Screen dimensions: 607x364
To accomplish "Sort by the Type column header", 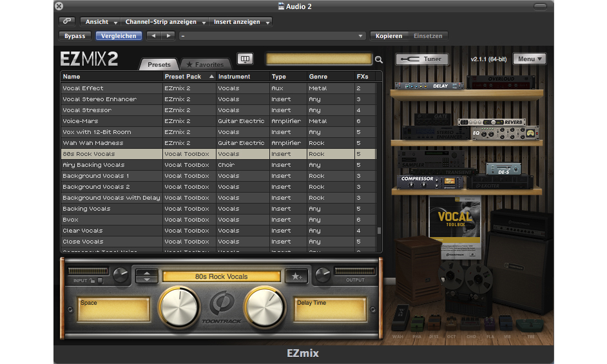I will (x=288, y=76).
